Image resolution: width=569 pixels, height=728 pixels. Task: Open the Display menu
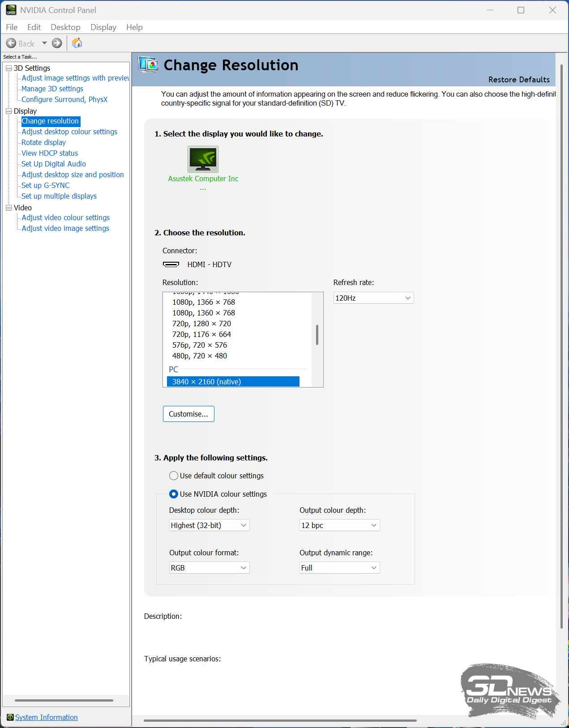coord(103,27)
